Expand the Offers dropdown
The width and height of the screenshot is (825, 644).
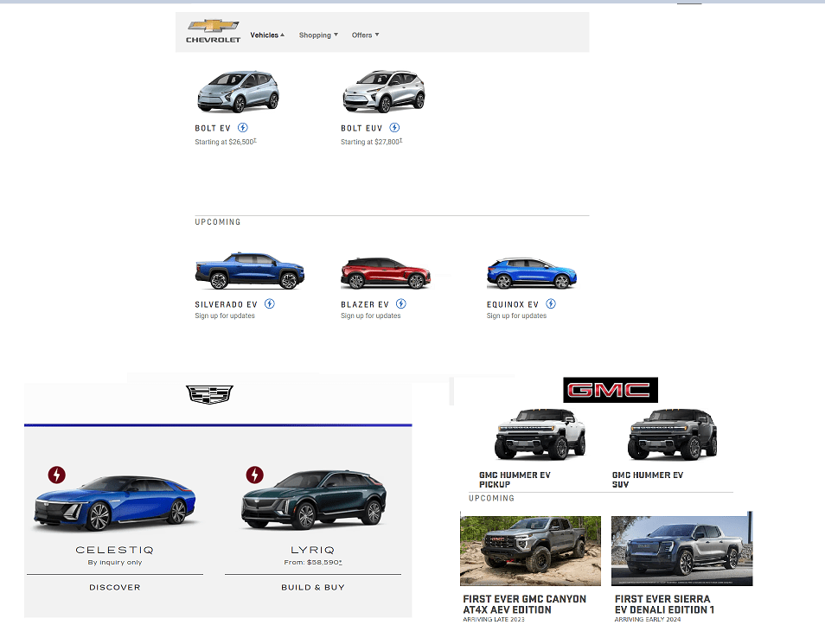(365, 35)
